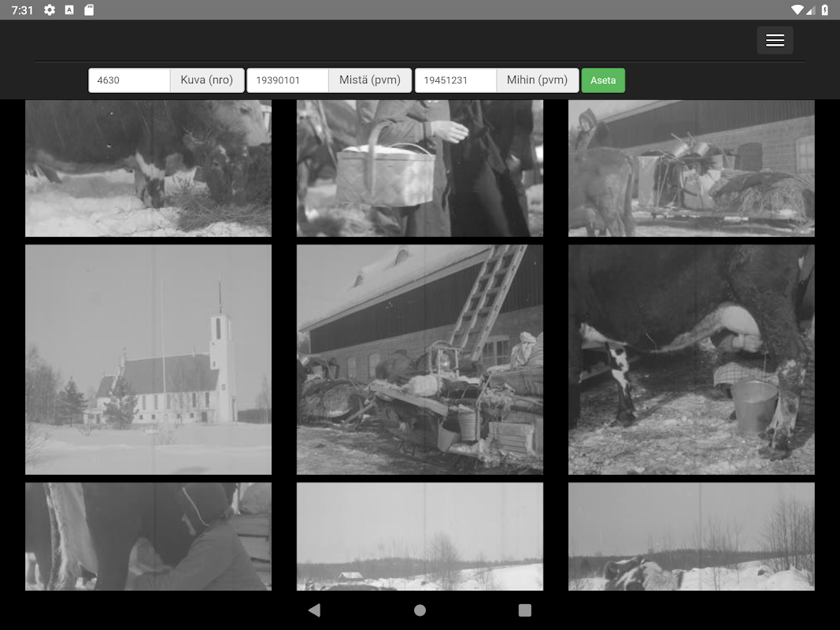This screenshot has height=630, width=840.
Task: Tap the Android home circle button
Action: pos(420,610)
